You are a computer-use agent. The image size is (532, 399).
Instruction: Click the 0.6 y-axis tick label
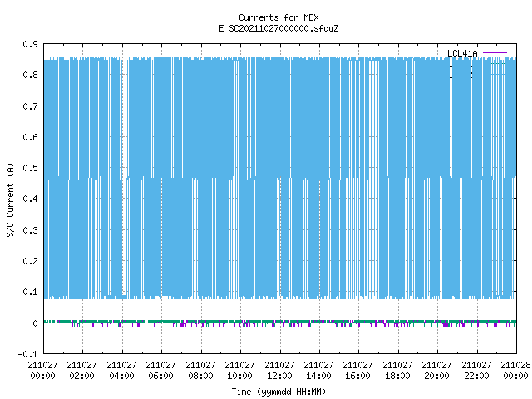[x=30, y=137]
